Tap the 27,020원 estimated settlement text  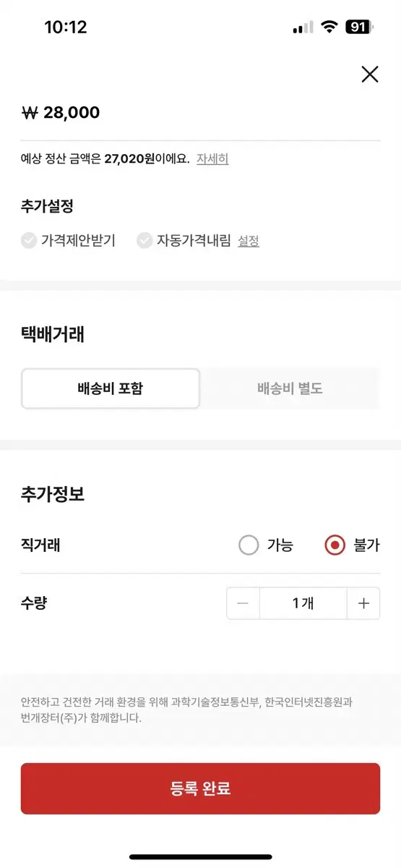point(130,159)
